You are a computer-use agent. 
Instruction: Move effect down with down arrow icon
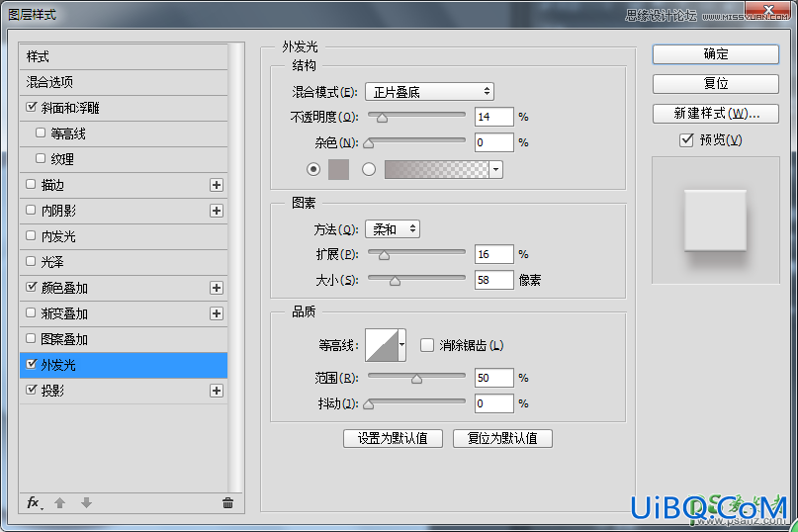coord(86,503)
